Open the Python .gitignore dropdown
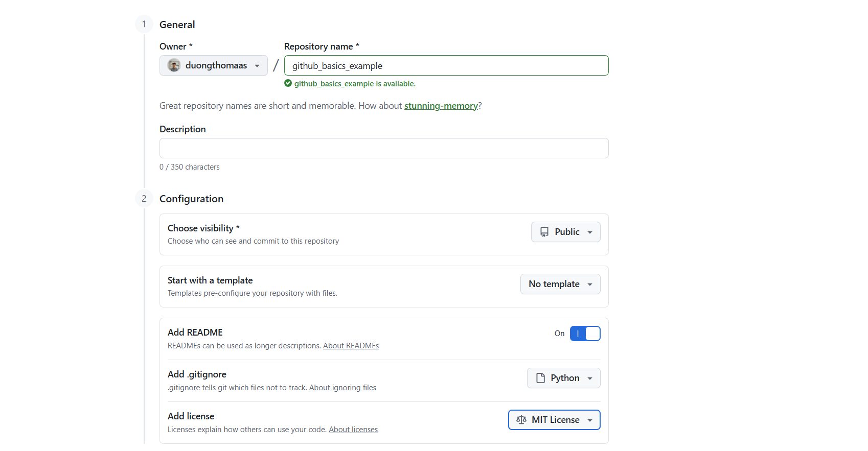This screenshot has height=451, width=868. (564, 378)
